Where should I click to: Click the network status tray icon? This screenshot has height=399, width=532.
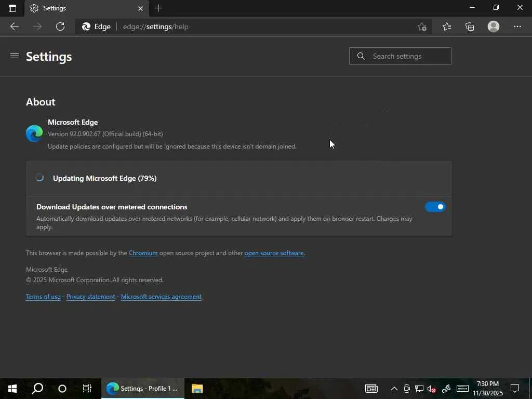coord(419,389)
